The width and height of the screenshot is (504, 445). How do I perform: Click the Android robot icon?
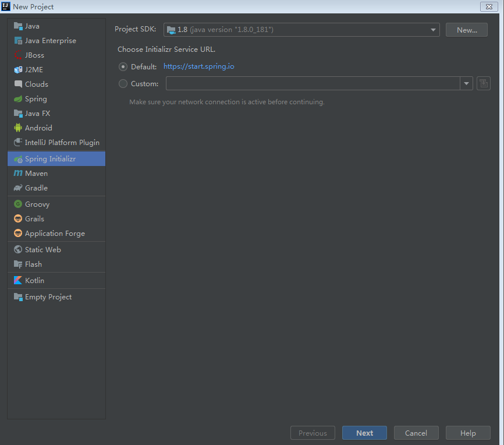coord(18,128)
